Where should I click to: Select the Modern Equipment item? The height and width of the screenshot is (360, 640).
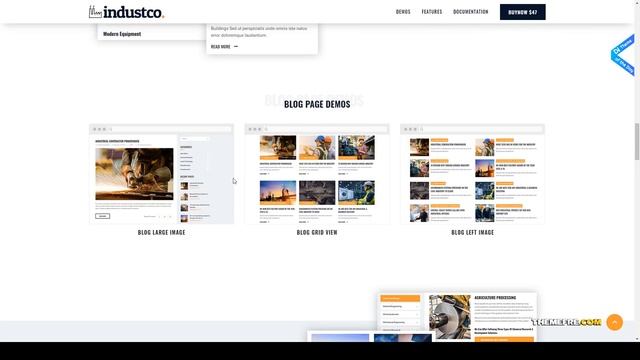[122, 34]
